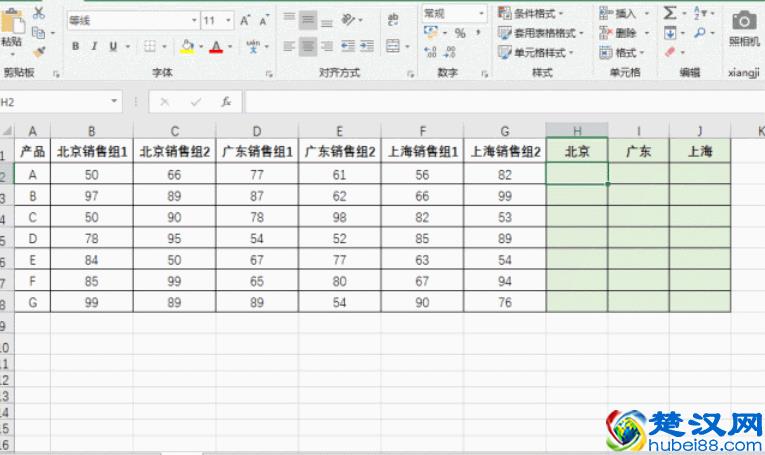
Task: Click the Borders grid icon
Action: click(150, 46)
